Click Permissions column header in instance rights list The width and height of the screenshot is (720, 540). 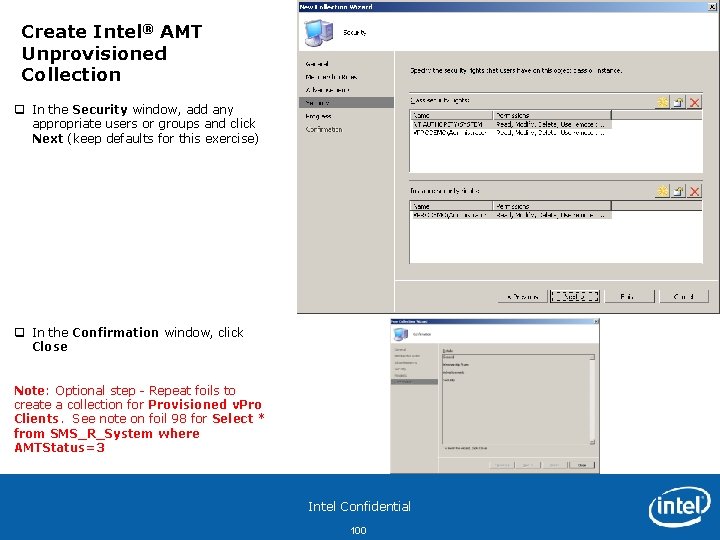552,206
